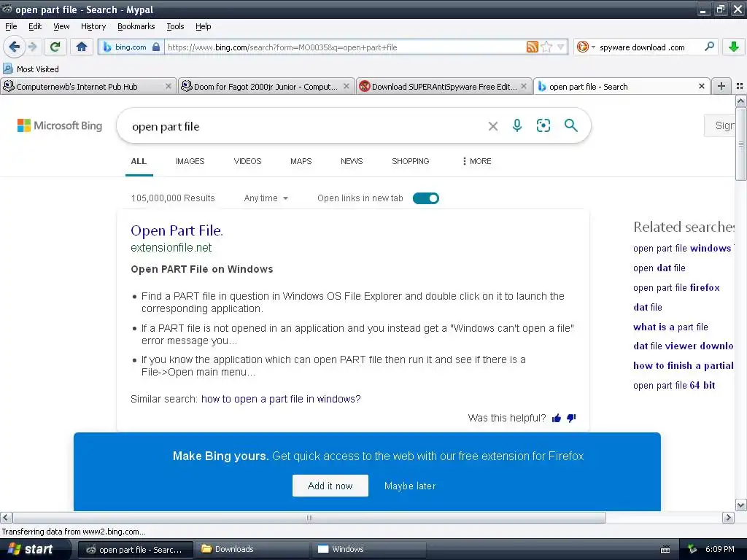Open 'how to open a part file in windows?'
Viewport: 747px width, 560px height.
point(281,399)
